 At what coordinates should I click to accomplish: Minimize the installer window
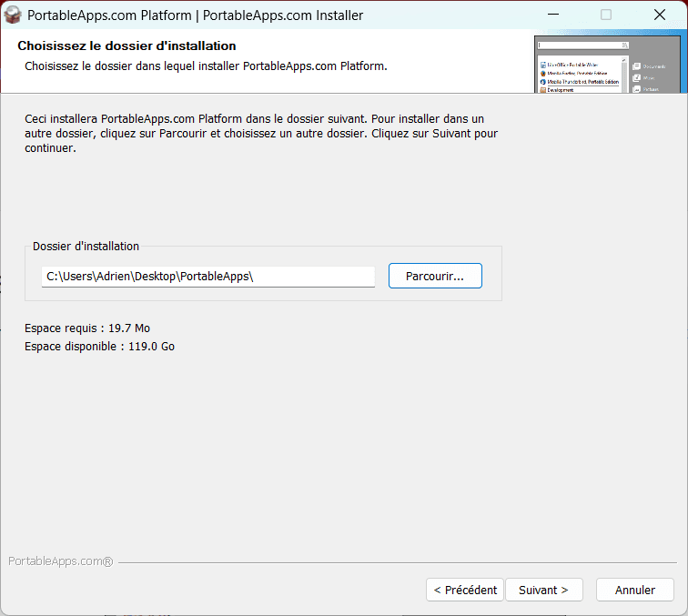pos(553,15)
